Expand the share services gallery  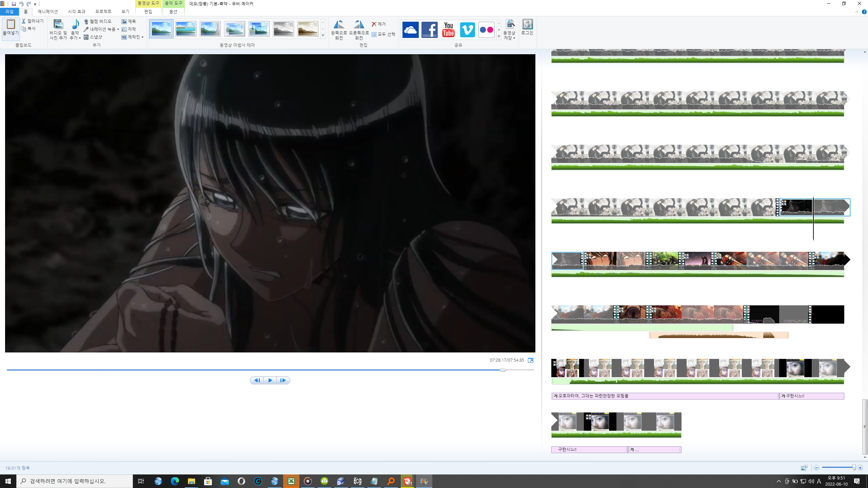coord(499,36)
